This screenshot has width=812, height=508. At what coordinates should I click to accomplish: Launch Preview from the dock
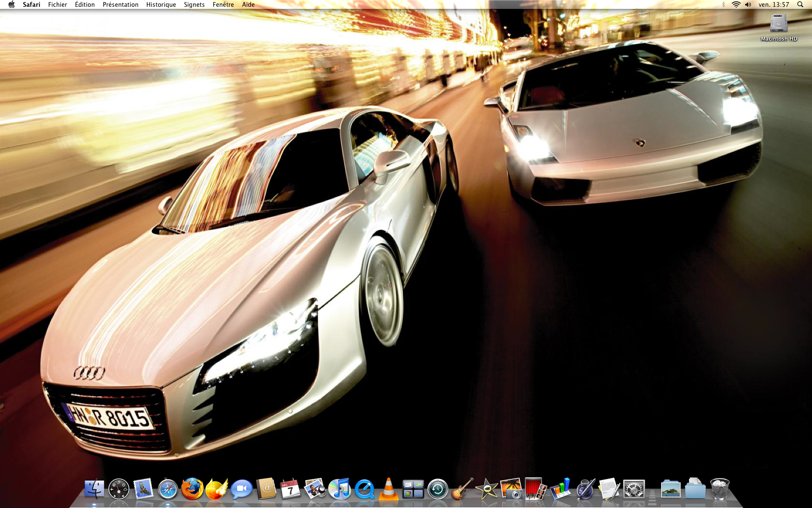click(315, 489)
